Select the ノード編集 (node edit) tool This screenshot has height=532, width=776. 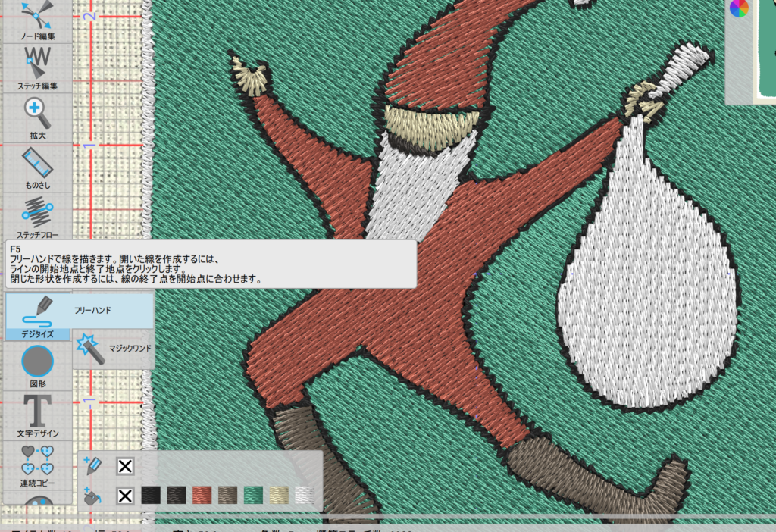point(36,20)
